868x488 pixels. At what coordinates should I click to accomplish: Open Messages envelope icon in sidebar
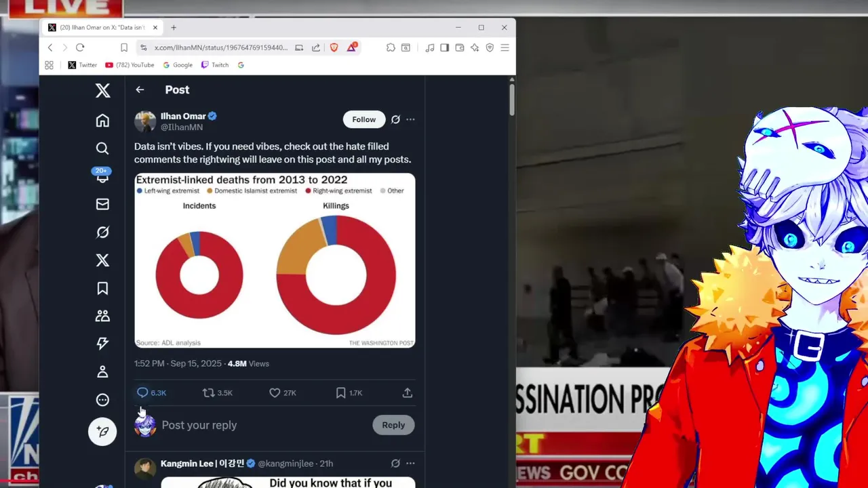pyautogui.click(x=102, y=204)
